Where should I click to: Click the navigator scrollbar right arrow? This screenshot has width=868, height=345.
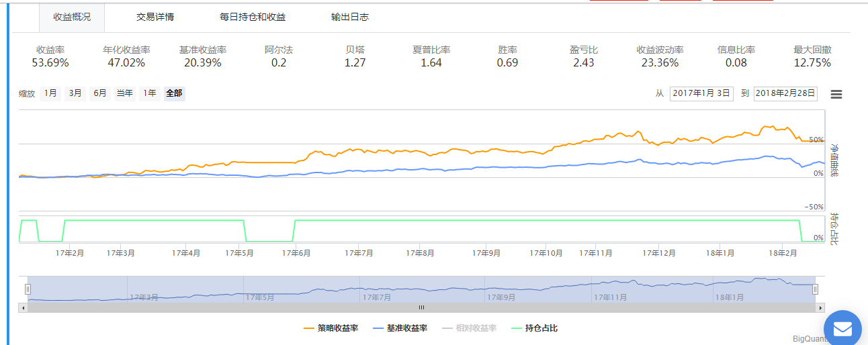(820, 307)
